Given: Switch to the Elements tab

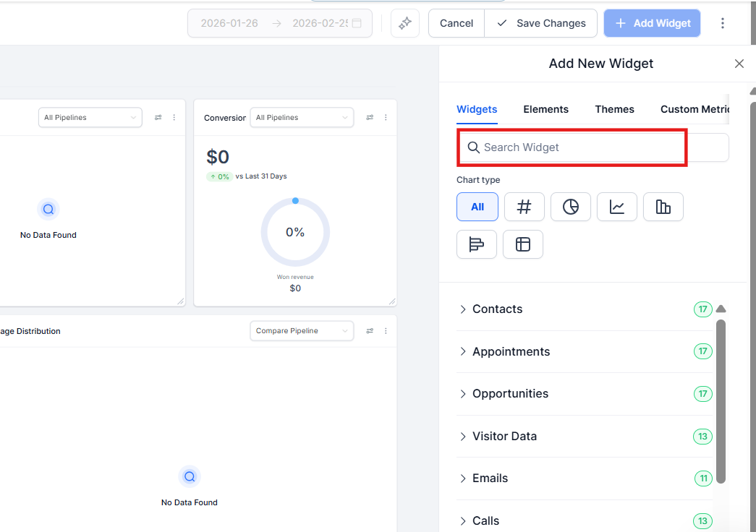Looking at the screenshot, I should click(x=545, y=109).
